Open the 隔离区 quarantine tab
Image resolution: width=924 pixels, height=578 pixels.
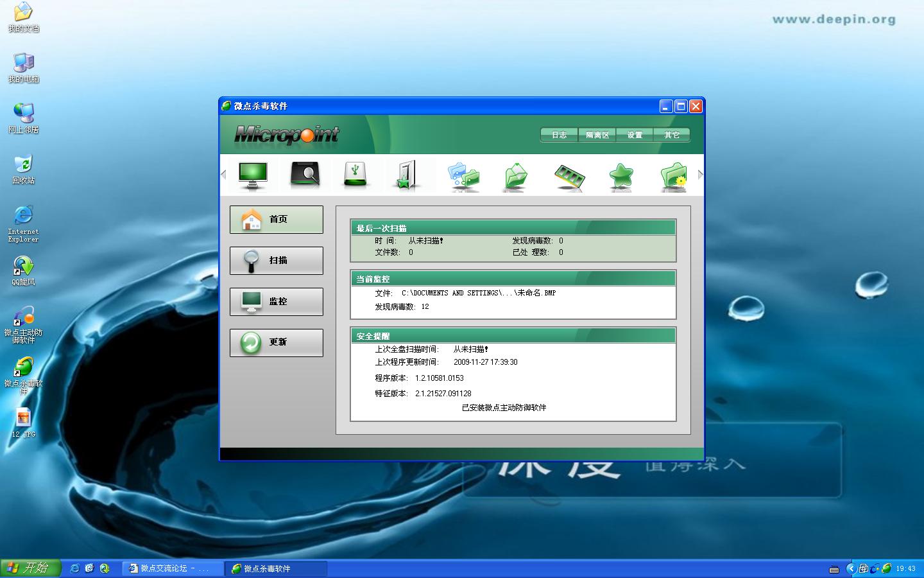597,135
